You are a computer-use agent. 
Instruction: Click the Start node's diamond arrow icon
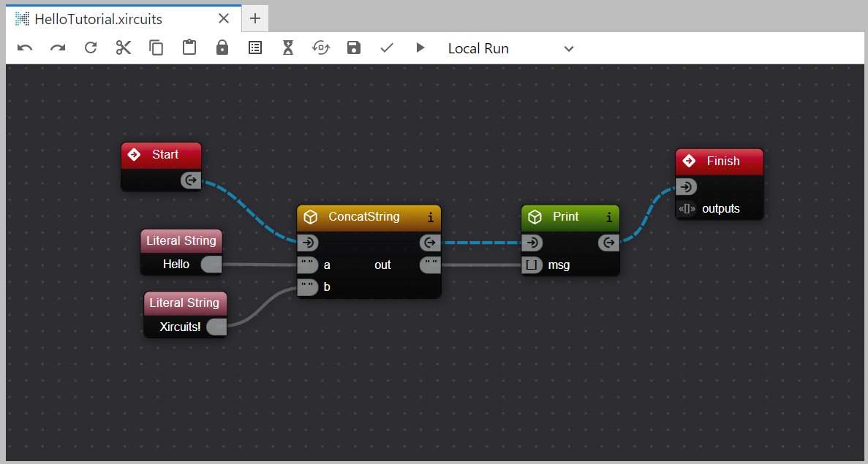pyautogui.click(x=134, y=154)
